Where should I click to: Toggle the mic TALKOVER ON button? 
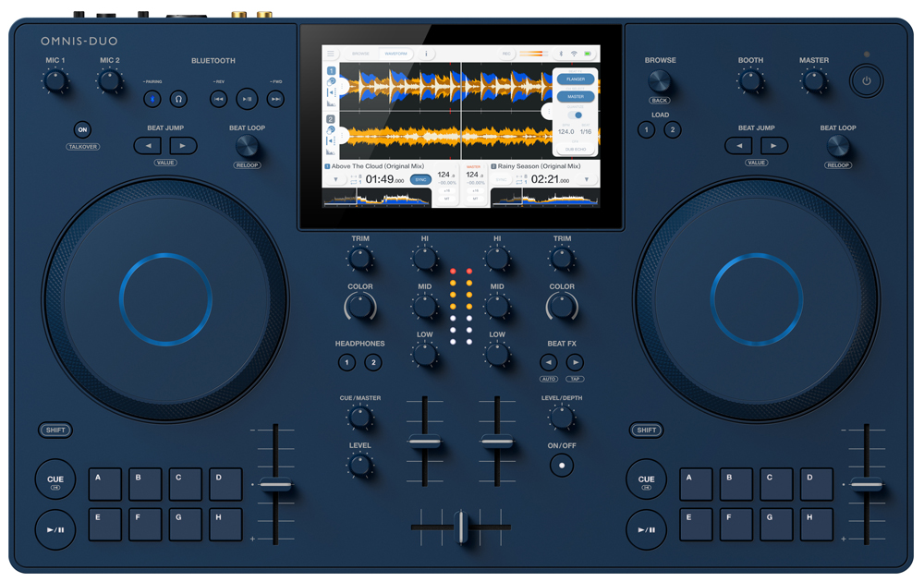pos(82,129)
